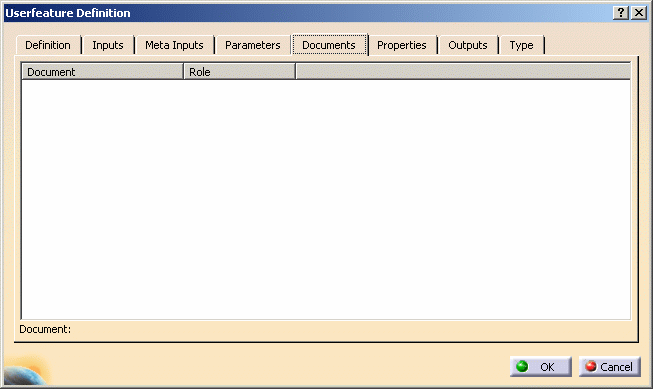Show the Properties tab
The height and width of the screenshot is (389, 653).
tap(402, 45)
